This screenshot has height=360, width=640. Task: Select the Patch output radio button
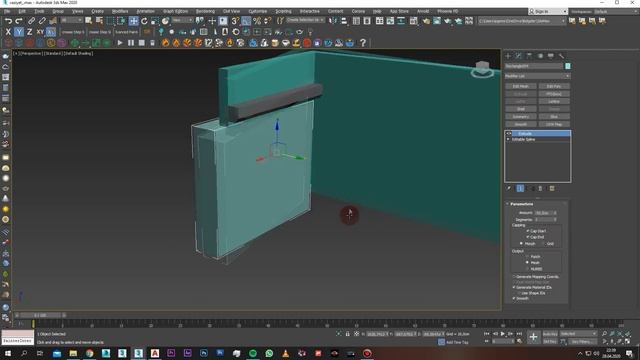pos(527,257)
